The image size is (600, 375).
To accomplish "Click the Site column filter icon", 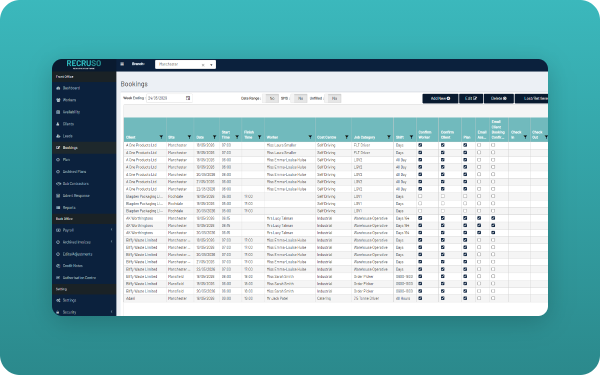I will coord(189,137).
